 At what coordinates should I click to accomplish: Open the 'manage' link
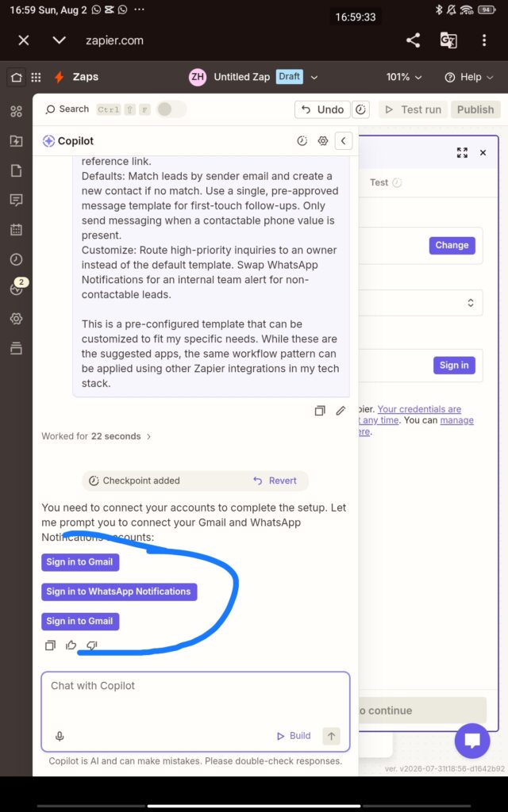[x=456, y=420]
